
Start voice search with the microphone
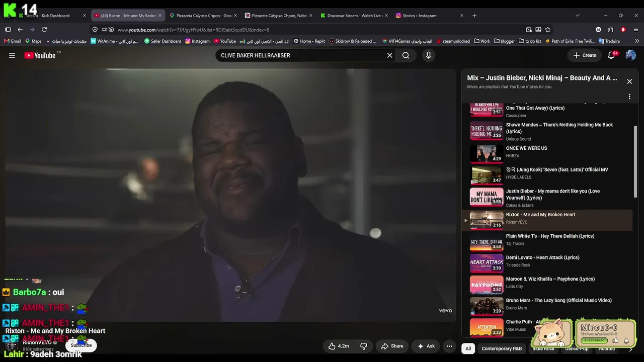[x=429, y=55]
